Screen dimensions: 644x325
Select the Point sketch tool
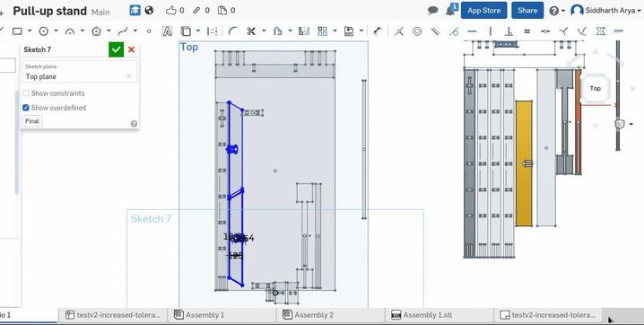pos(149,31)
